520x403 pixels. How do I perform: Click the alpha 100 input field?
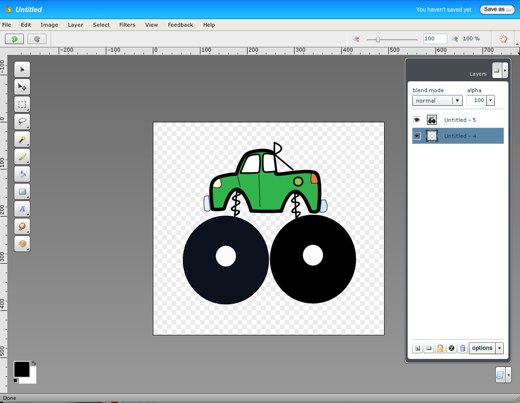click(476, 100)
